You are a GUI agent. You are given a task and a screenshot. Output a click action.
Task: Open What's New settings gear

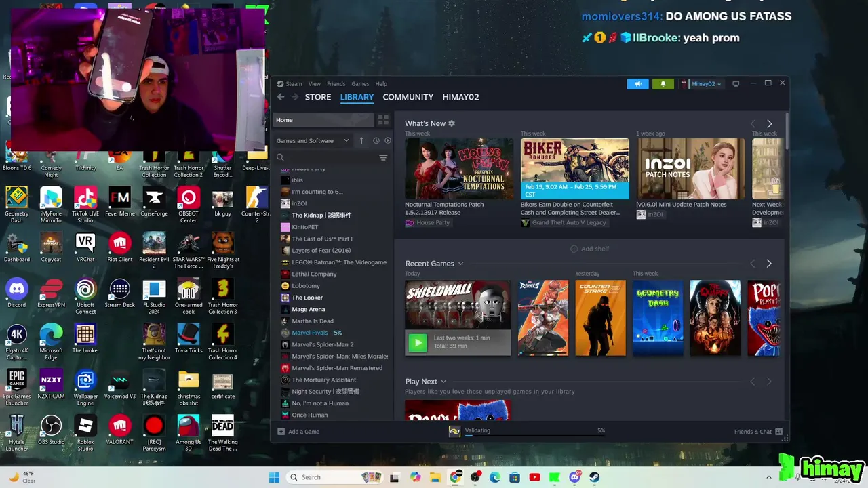(452, 123)
